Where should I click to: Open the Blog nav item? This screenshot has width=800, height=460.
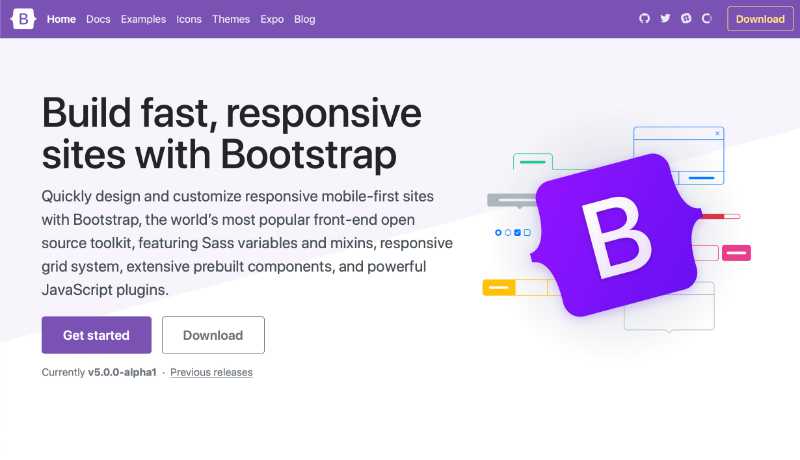(x=305, y=19)
